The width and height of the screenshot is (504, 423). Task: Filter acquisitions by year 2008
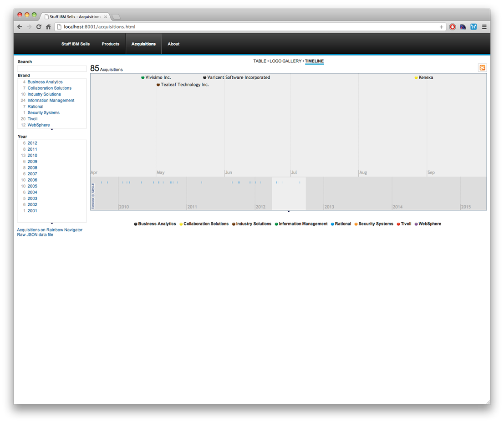point(32,168)
